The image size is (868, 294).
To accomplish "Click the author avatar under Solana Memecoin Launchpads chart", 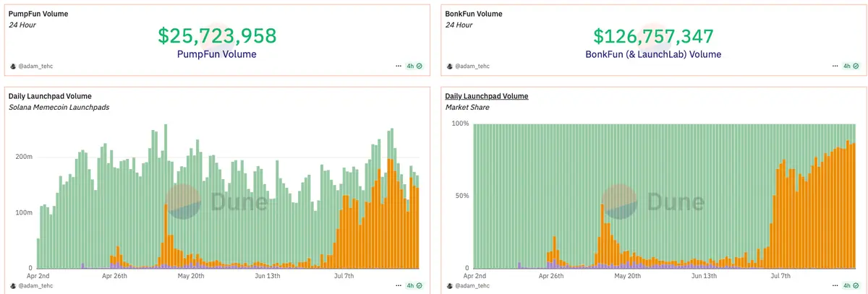I will tap(13, 286).
